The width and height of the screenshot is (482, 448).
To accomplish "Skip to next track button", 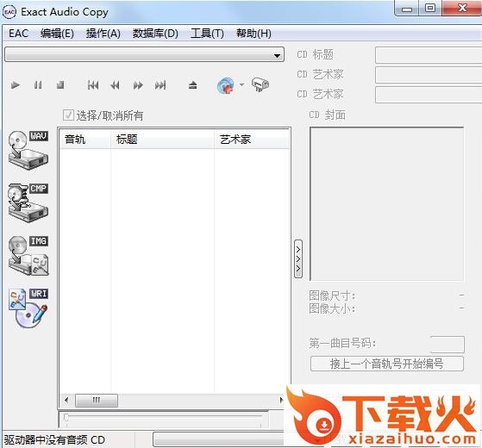I will point(160,84).
